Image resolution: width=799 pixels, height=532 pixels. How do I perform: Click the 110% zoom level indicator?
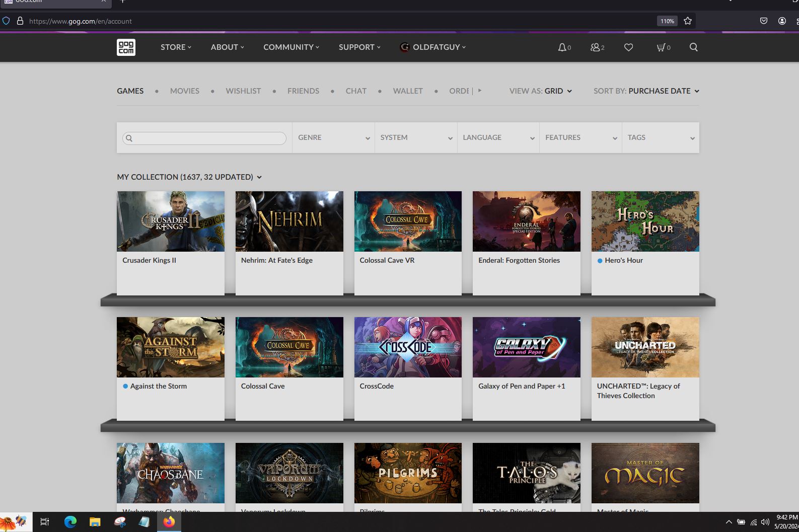(x=667, y=21)
